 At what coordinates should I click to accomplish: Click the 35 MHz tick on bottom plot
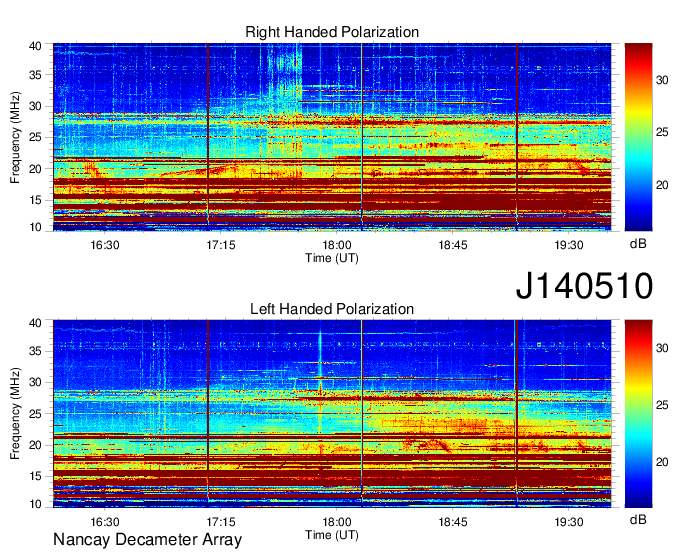click(x=36, y=351)
